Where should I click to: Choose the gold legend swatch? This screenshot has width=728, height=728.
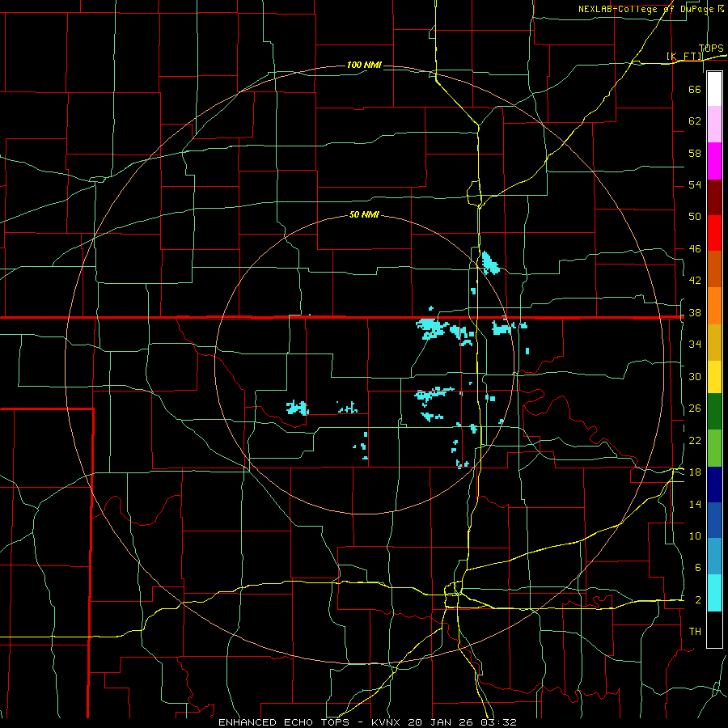tap(714, 342)
